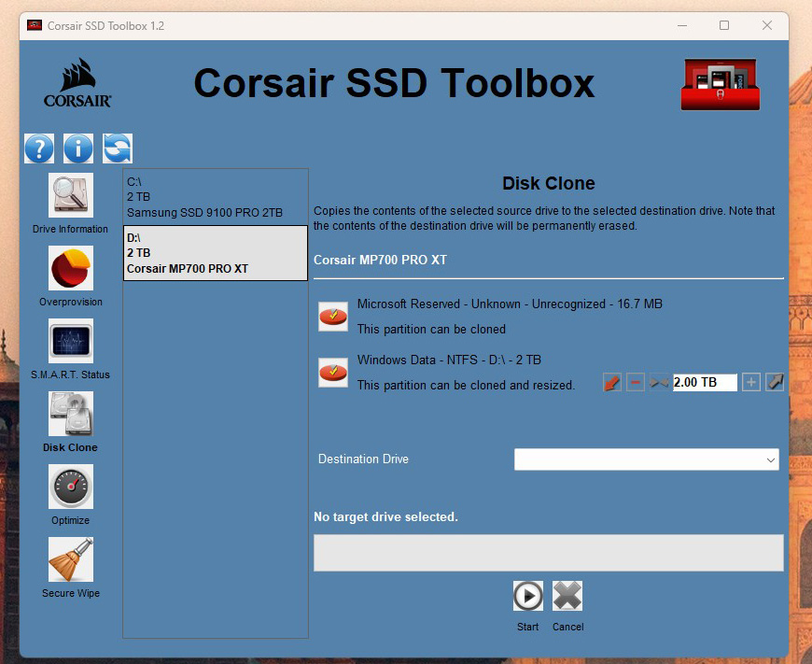
Task: Toggle the Microsoft Reserved partition checkmark
Action: [x=333, y=317]
